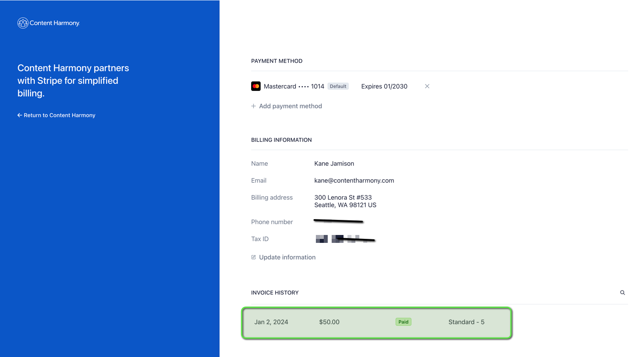Click the Tax ID label
This screenshot has height=357, width=644.
(x=260, y=239)
